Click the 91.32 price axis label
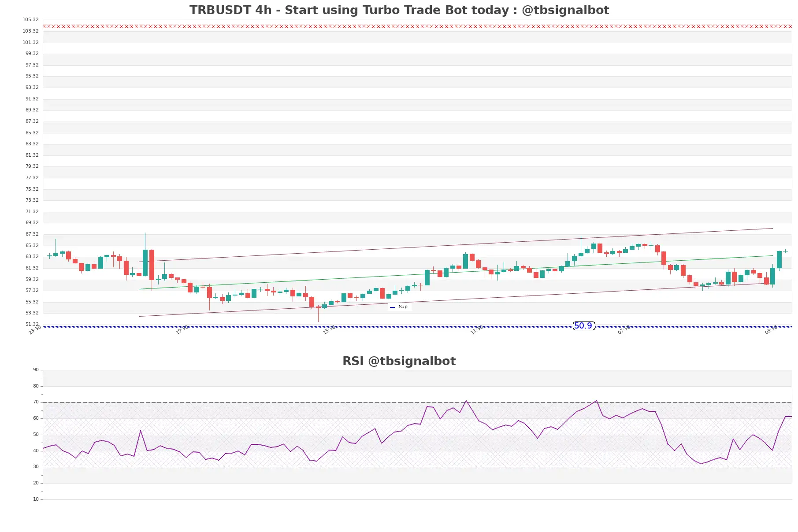The width and height of the screenshot is (798, 532). click(x=32, y=99)
